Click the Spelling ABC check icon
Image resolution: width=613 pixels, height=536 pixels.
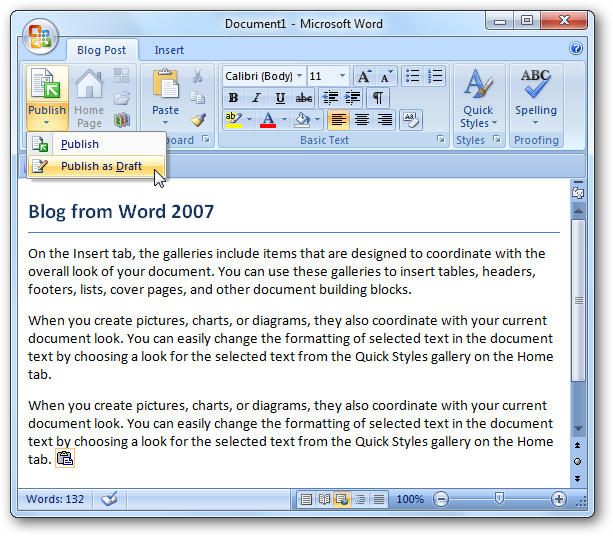pos(536,83)
